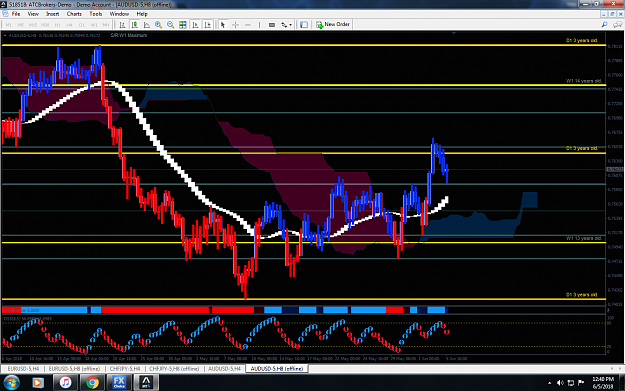Screen dimensions: 625x391
Task: Click the 'W1 13 years old' level label
Action: 584,238
